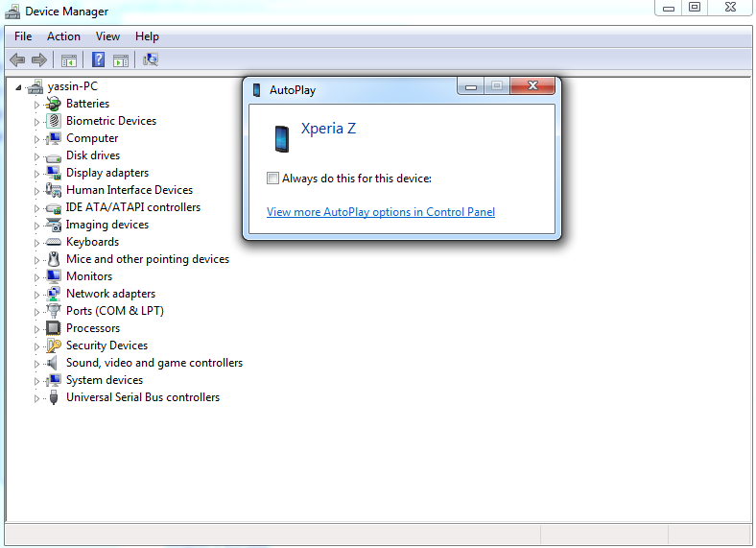This screenshot has width=756, height=548.
Task: Select the Monitors icon
Action: click(x=54, y=276)
